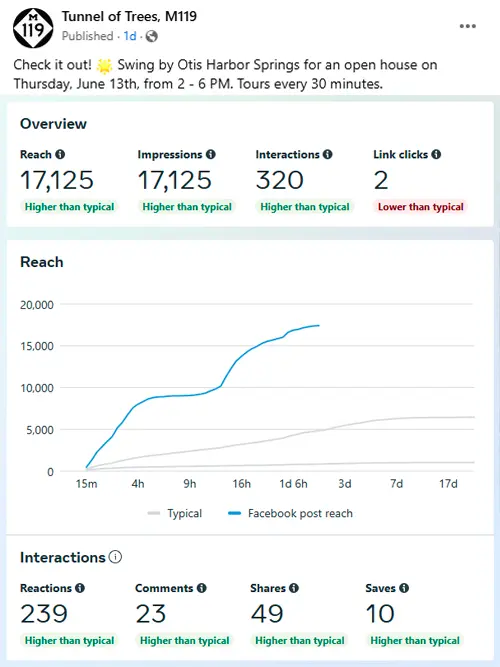Screen dimensions: 500x667
Task: Click the 17d x-axis label
Action: pyautogui.click(x=448, y=484)
